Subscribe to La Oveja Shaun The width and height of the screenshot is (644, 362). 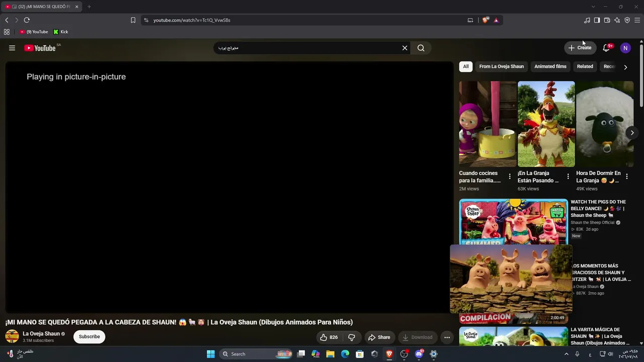click(89, 337)
